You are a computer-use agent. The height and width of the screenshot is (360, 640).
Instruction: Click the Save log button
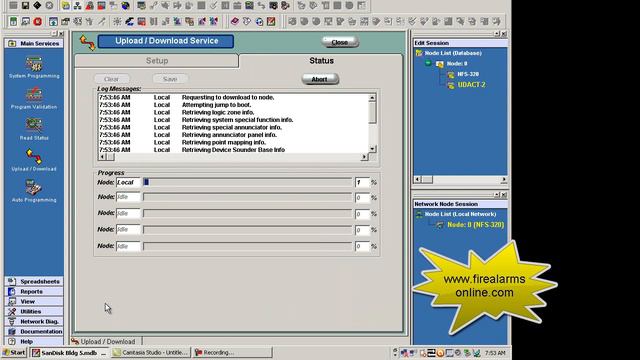tap(170, 79)
